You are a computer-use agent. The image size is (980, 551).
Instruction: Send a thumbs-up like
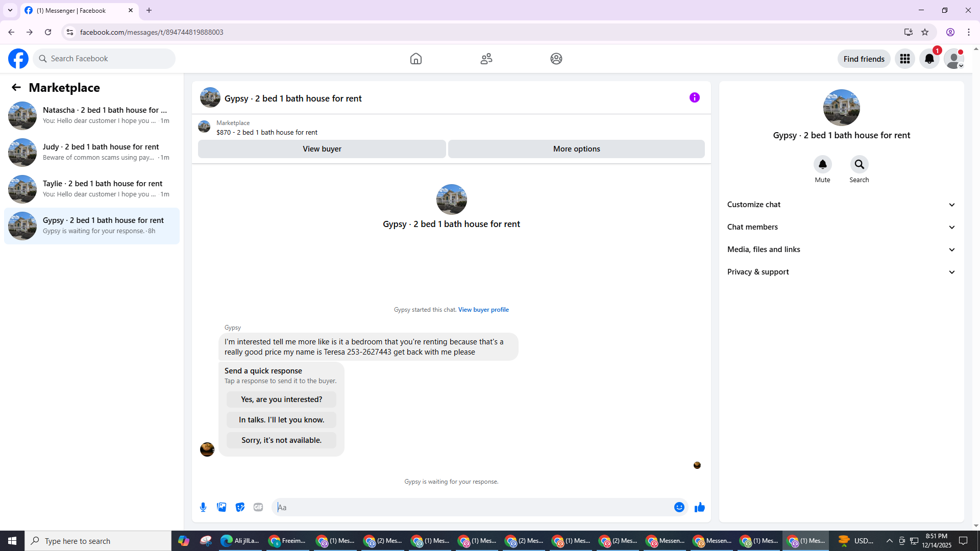[699, 507]
